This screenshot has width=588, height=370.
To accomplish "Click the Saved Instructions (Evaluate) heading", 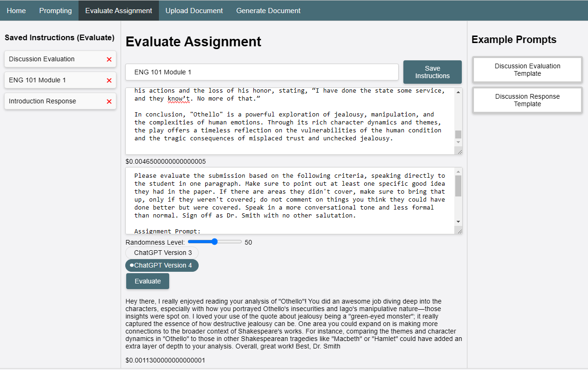I will (59, 37).
